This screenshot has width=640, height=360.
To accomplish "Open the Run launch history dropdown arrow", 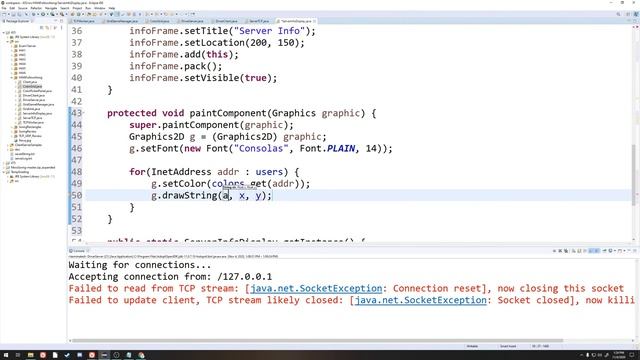I will pos(47,14).
